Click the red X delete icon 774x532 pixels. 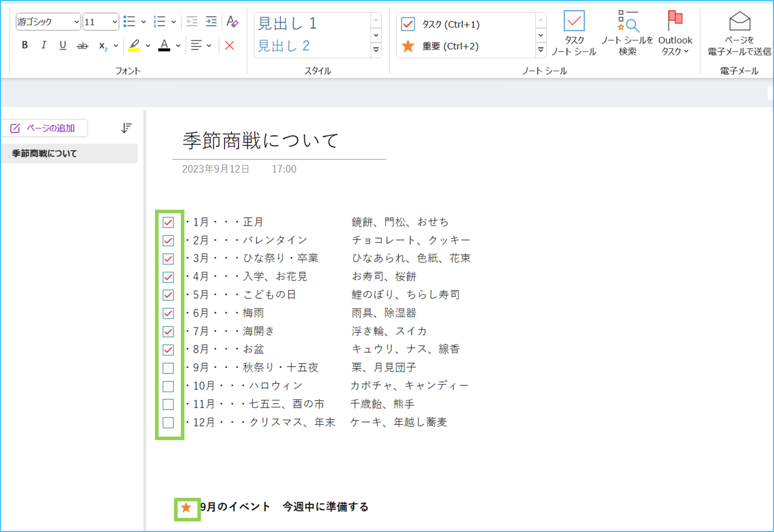point(229,45)
